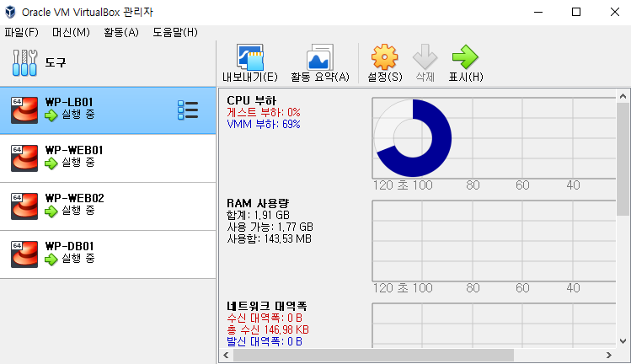The image size is (631, 364).
Task: Click the horizontal scrollbar right arrow
Action: [x=609, y=355]
